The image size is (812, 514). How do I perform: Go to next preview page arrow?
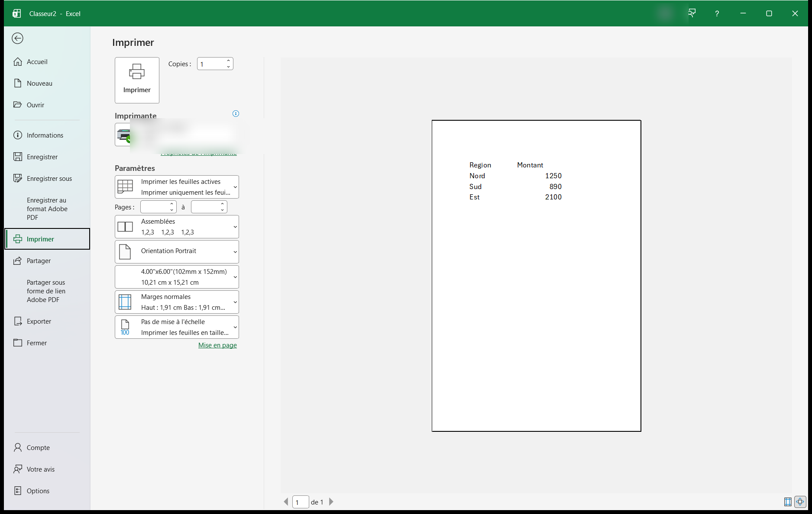pyautogui.click(x=331, y=502)
